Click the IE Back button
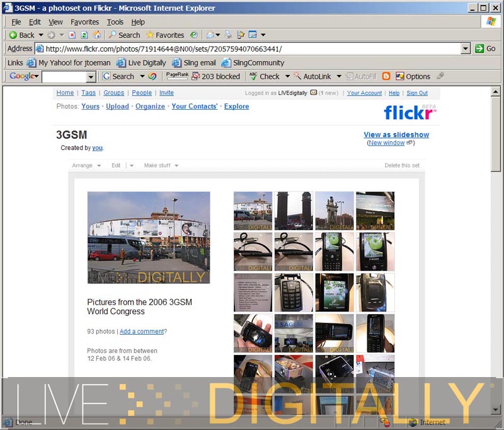504x430 pixels. tap(21, 35)
